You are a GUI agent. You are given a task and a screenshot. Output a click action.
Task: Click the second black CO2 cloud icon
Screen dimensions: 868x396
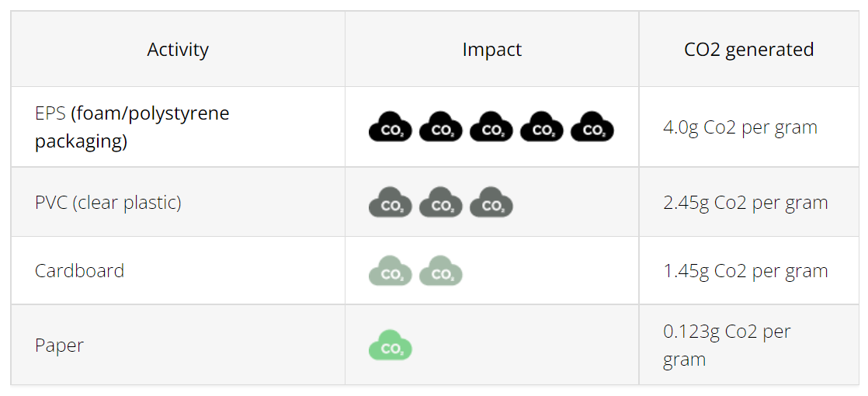441,127
